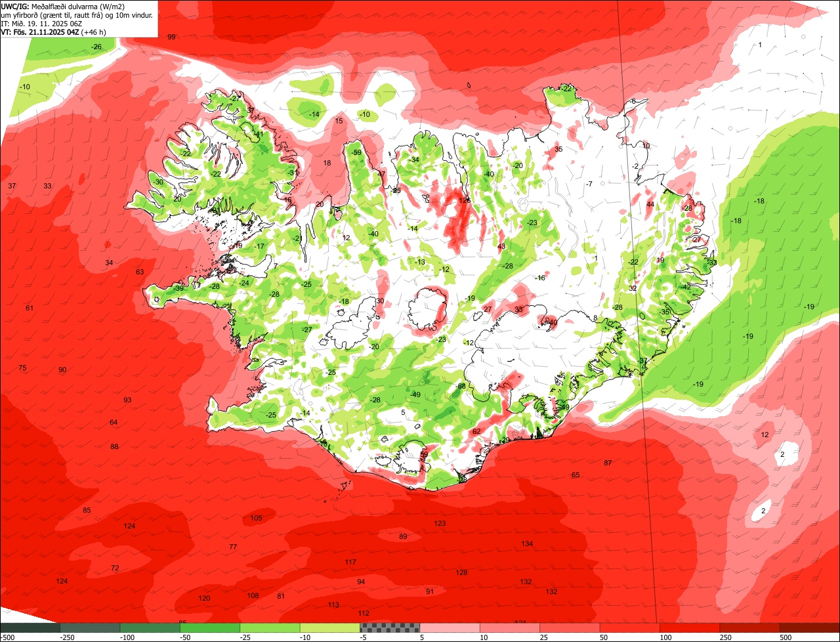Screen dimensions: 840x642
Task: Click the flux value -16 in central-east Iceland
Action: [541, 278]
